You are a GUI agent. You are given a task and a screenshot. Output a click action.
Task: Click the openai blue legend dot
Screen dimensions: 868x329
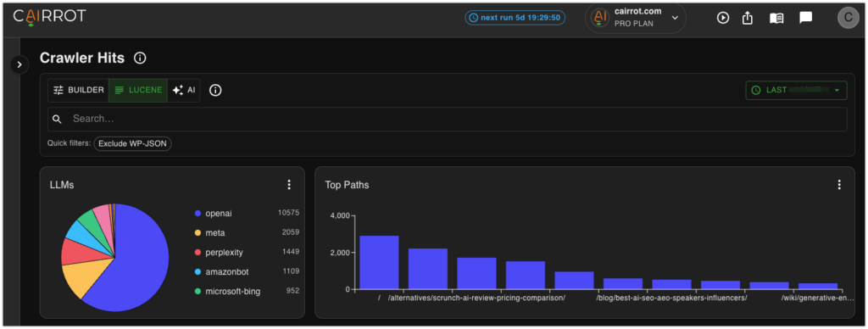point(198,213)
